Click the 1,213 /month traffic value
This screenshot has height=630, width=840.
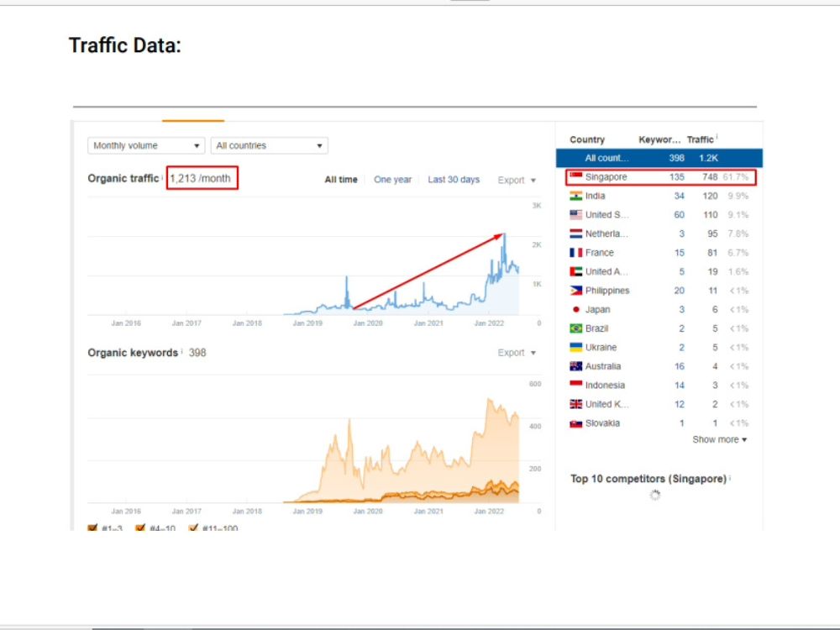click(201, 178)
